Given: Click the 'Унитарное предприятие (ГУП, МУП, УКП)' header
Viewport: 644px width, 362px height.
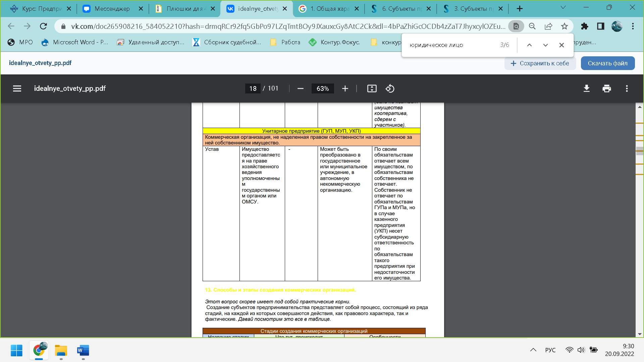Looking at the screenshot, I should (x=311, y=131).
